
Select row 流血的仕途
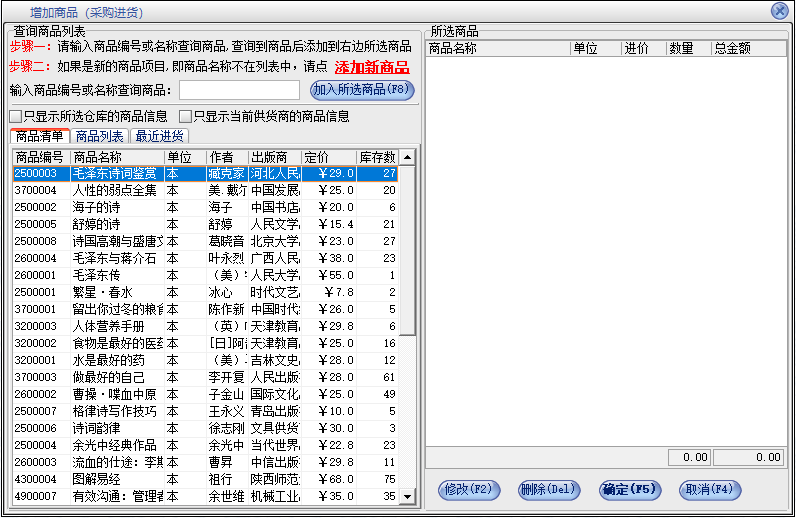pos(205,463)
